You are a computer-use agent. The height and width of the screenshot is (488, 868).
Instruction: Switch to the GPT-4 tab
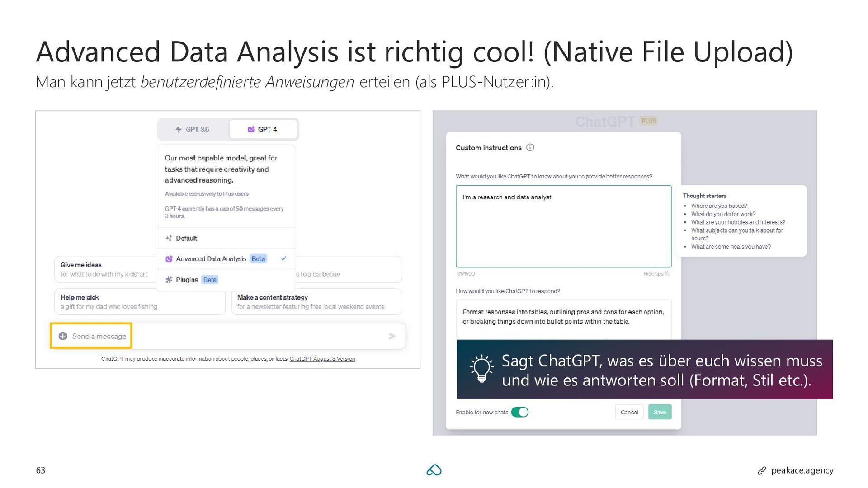pyautogui.click(x=263, y=129)
